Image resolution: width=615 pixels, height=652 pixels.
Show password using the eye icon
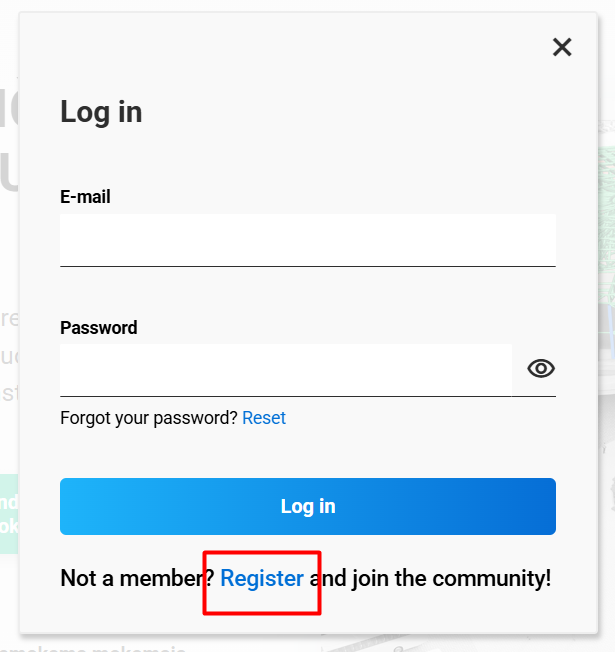click(541, 368)
